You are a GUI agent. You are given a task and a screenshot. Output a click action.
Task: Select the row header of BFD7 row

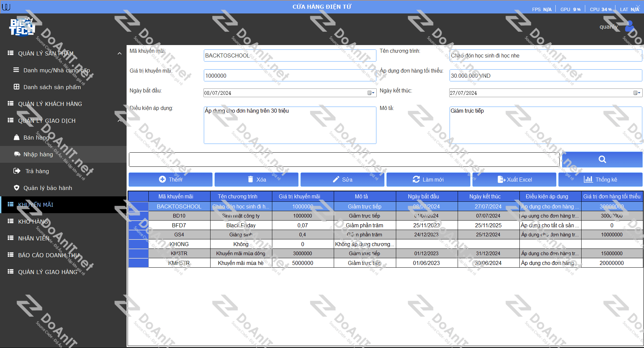[138, 225]
